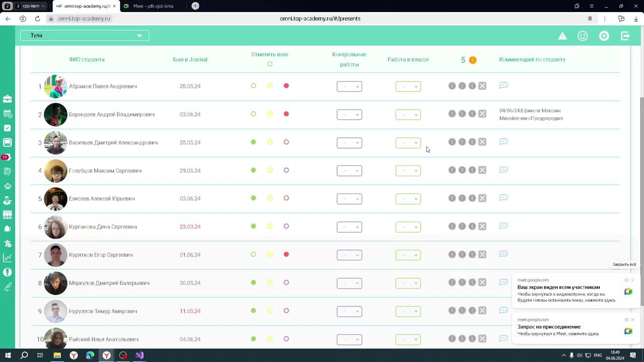This screenshot has height=362, width=644.
Task: Switch to the Meet browser tab
Action: tap(153, 6)
